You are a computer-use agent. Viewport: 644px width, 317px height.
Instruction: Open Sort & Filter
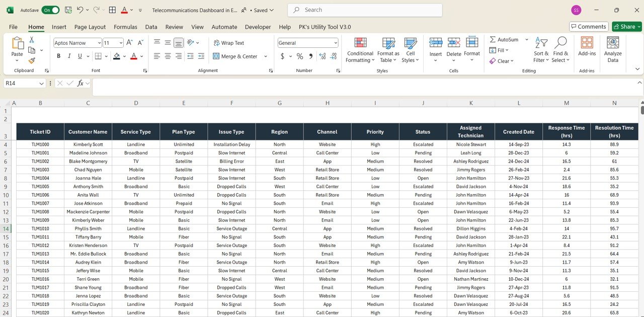click(541, 50)
